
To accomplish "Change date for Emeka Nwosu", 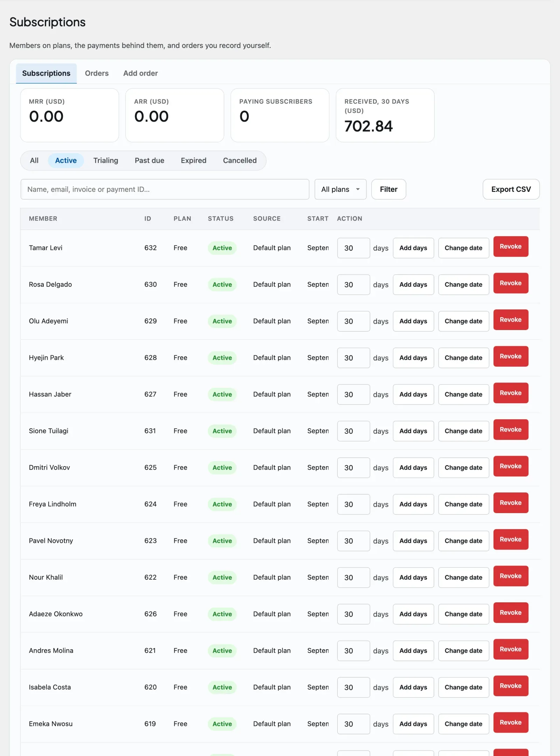I will 463,724.
